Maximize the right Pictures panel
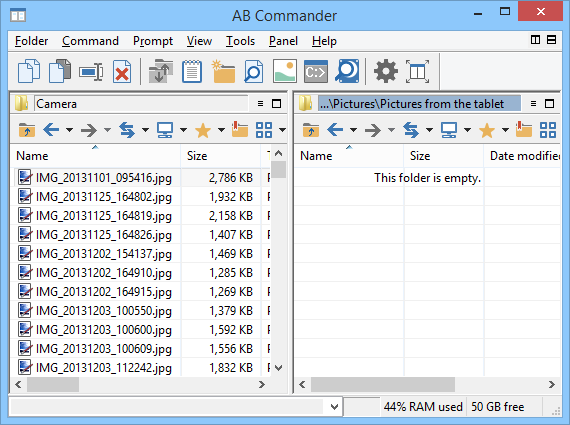The width and height of the screenshot is (570, 425). (550, 104)
